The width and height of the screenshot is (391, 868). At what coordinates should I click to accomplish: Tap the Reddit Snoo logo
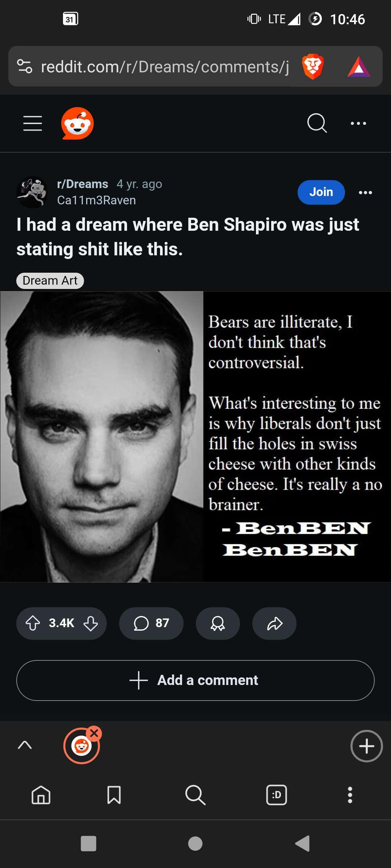coord(77,123)
